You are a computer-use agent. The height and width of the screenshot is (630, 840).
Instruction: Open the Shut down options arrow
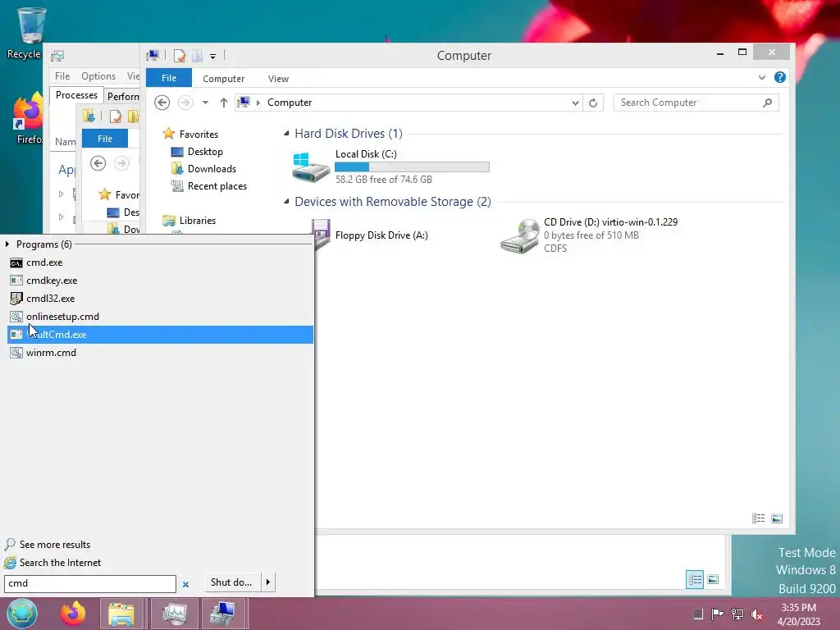(268, 582)
